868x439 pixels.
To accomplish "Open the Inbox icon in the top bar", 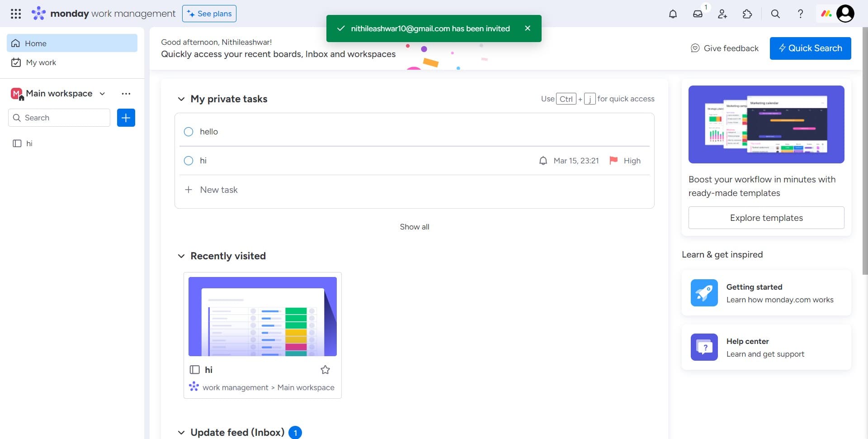I will click(698, 14).
